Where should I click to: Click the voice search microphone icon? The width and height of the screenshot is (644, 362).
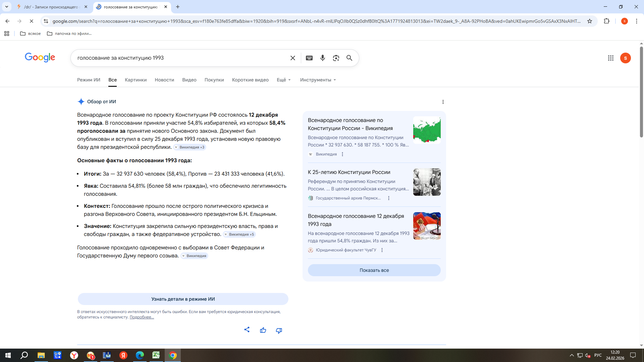323,58
